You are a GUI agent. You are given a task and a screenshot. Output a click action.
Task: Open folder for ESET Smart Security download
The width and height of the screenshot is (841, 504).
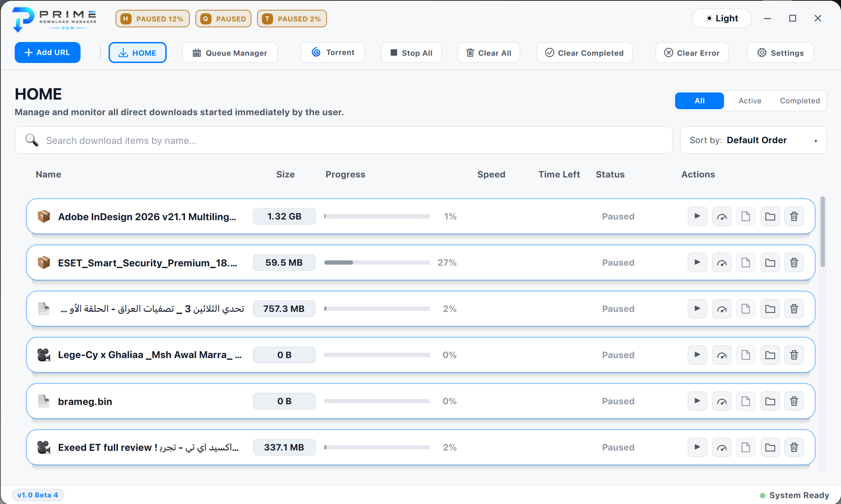[x=770, y=262]
